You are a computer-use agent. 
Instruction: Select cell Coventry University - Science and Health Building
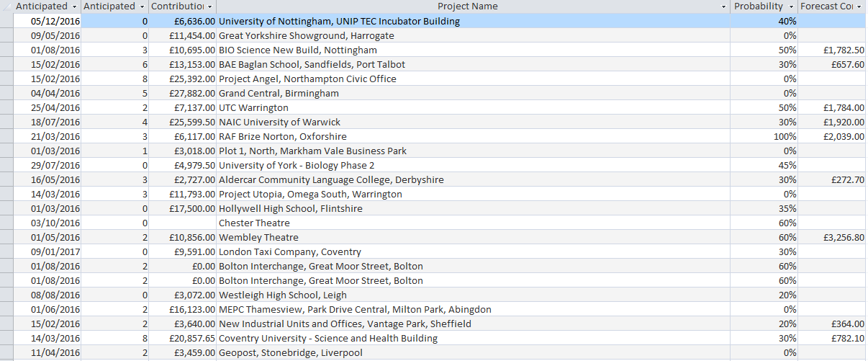point(474,338)
